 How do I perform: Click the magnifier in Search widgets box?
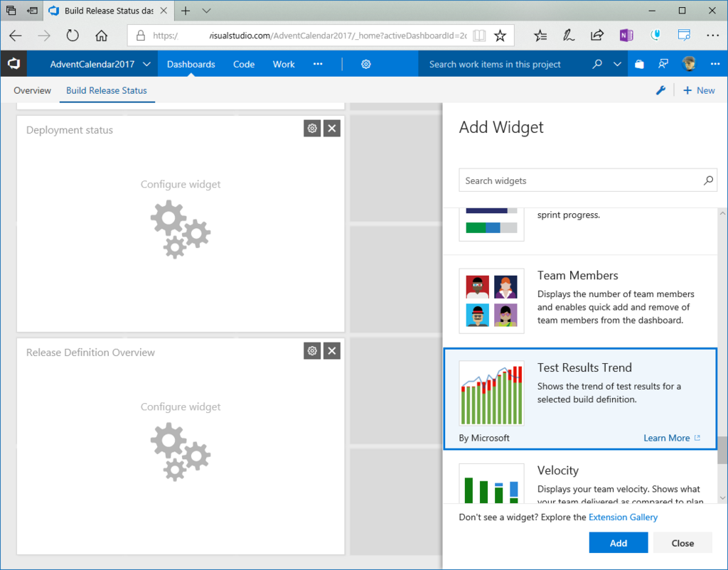pos(708,181)
